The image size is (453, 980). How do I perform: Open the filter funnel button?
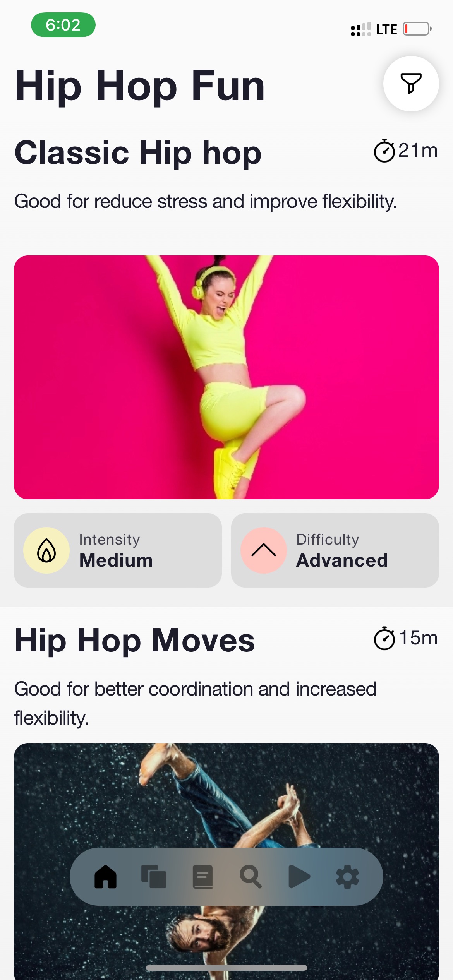[411, 84]
